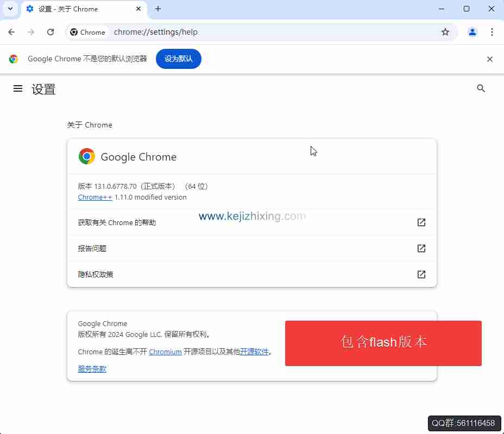Open a new tab with plus button
Image resolution: width=504 pixels, height=434 pixels.
158,9
